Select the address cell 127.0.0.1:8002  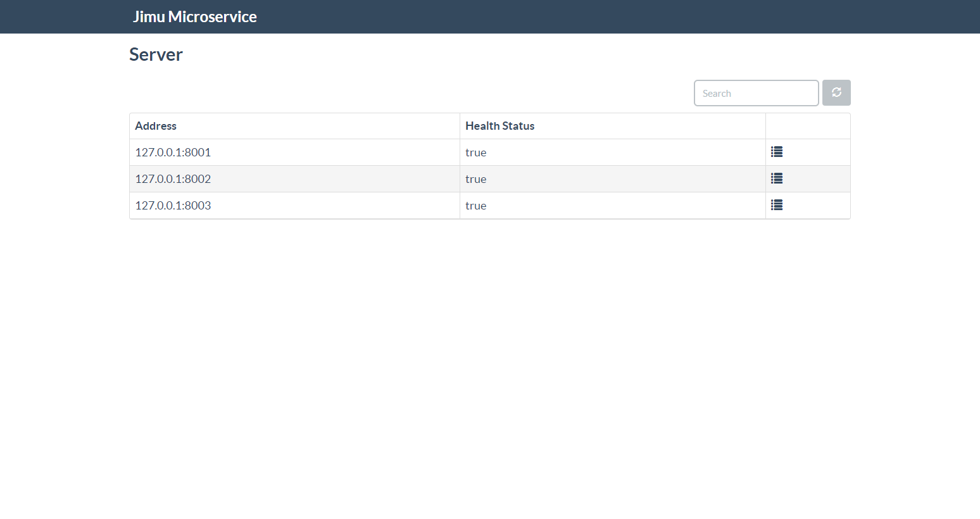point(294,179)
